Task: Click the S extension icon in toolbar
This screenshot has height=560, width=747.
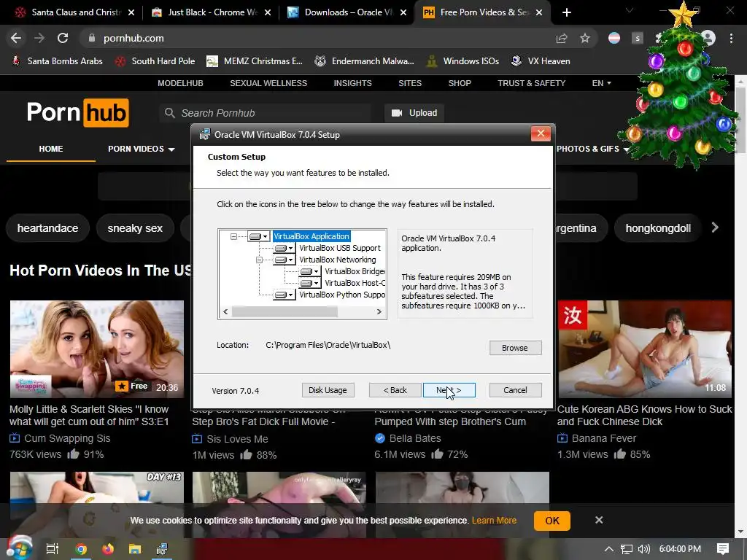Action: click(x=638, y=38)
